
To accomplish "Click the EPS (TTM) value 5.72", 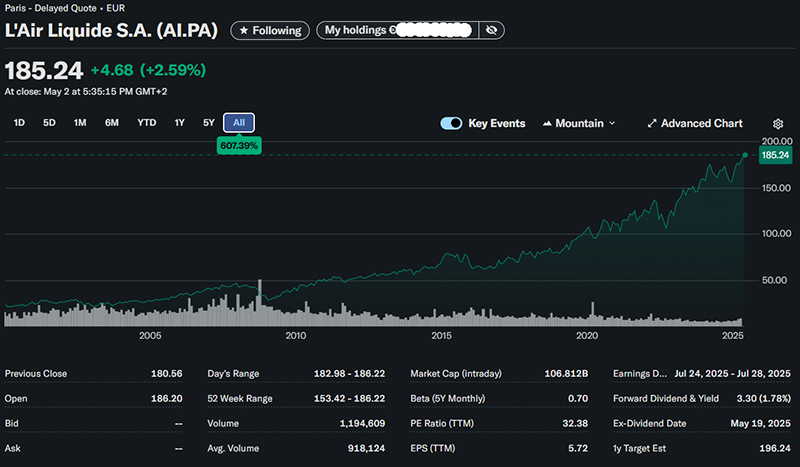I will click(x=578, y=449).
